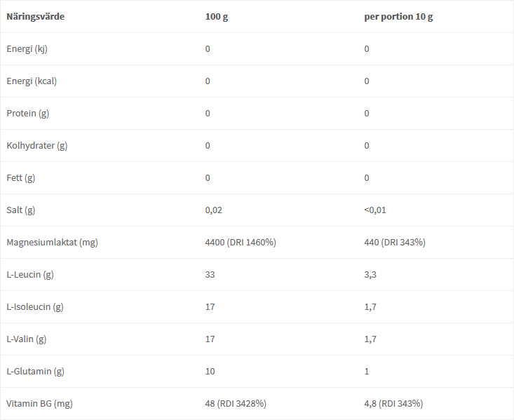Screen dimensions: 514x420
Task: Click the Näringsvärde column header
Action: [35, 16]
